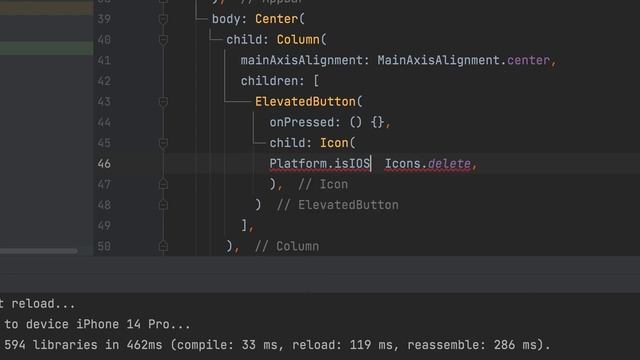Toggle the fold-end marker on line 47
The image size is (640, 360).
(x=163, y=184)
